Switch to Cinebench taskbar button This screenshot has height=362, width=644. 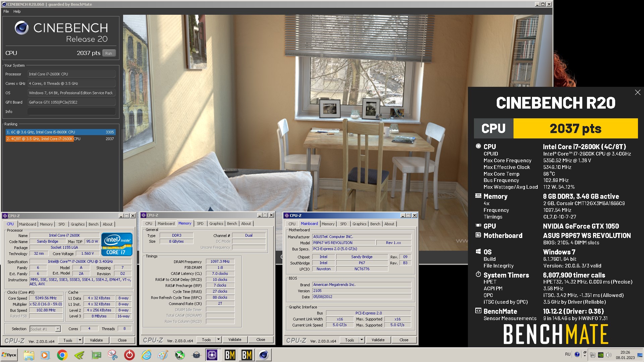click(264, 355)
